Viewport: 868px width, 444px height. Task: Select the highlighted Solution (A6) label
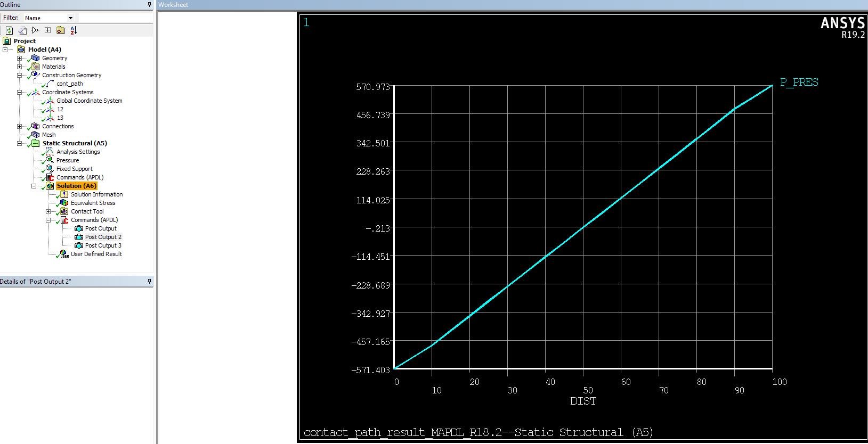[x=77, y=186]
